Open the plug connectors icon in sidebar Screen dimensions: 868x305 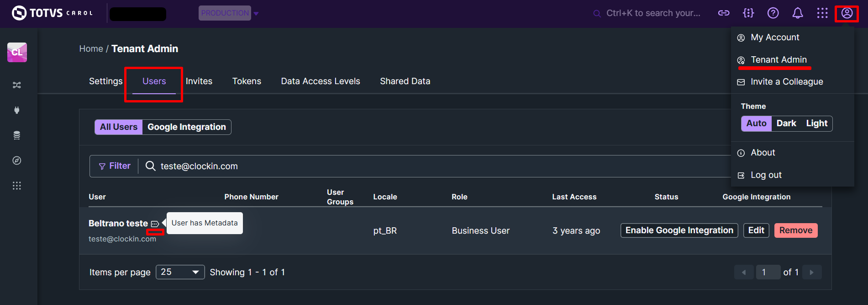[17, 110]
